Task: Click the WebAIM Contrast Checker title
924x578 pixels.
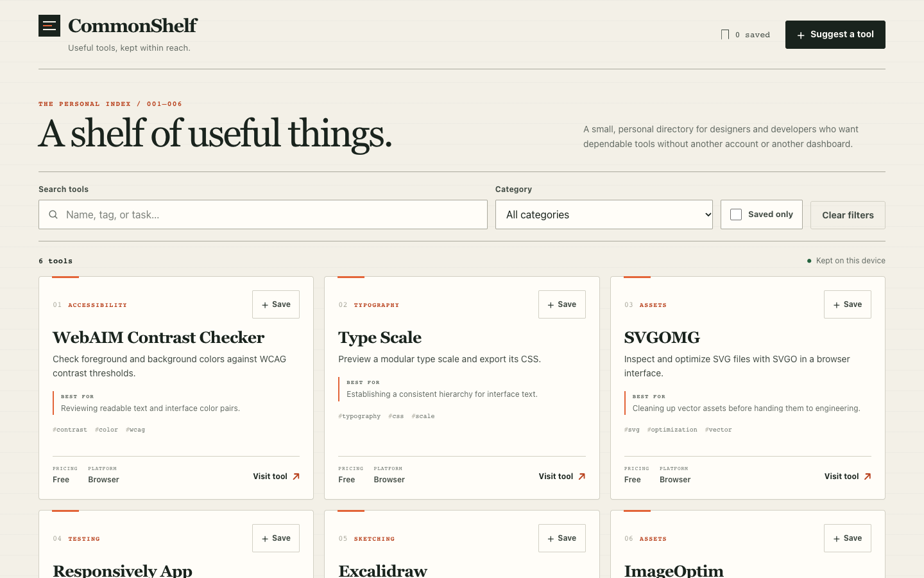Action: pos(158,337)
